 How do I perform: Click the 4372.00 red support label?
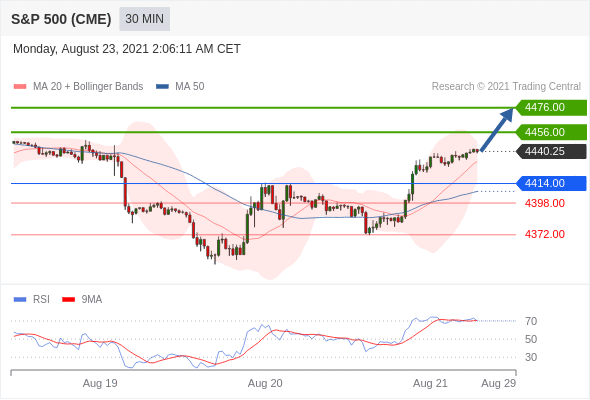click(x=545, y=234)
